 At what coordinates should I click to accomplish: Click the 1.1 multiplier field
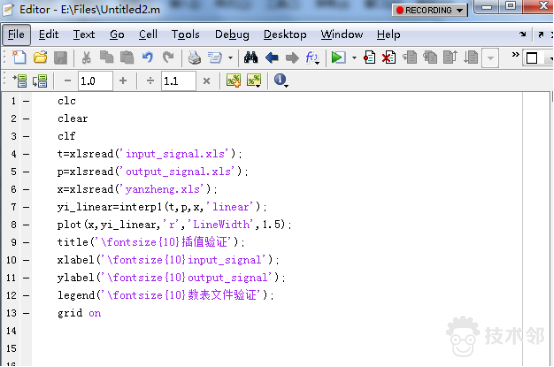[178, 81]
